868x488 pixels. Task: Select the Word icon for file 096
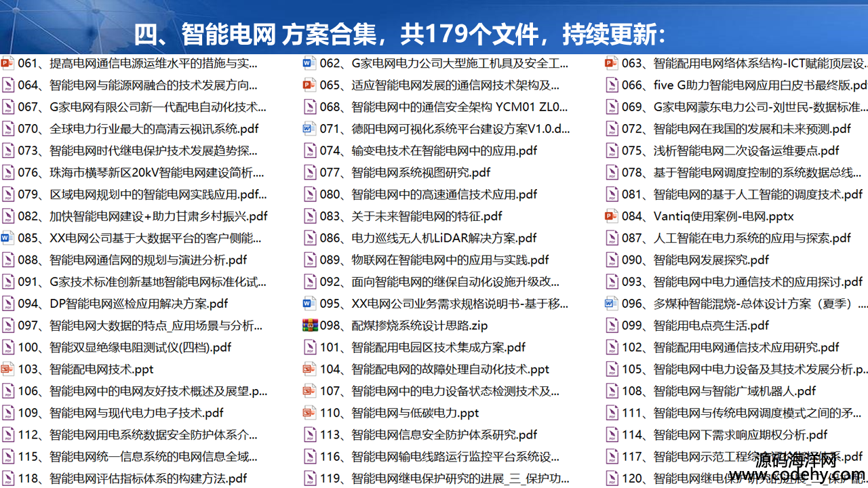pyautogui.click(x=611, y=304)
